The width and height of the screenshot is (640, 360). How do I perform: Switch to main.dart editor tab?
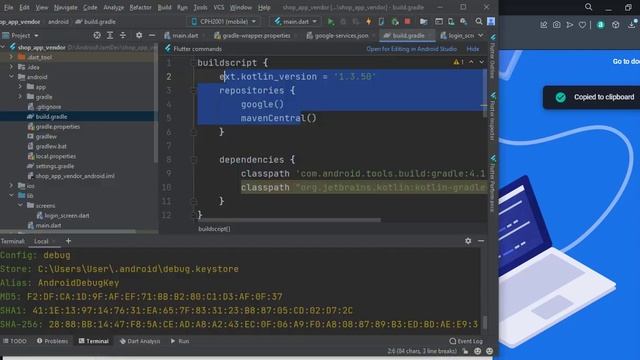pyautogui.click(x=181, y=36)
